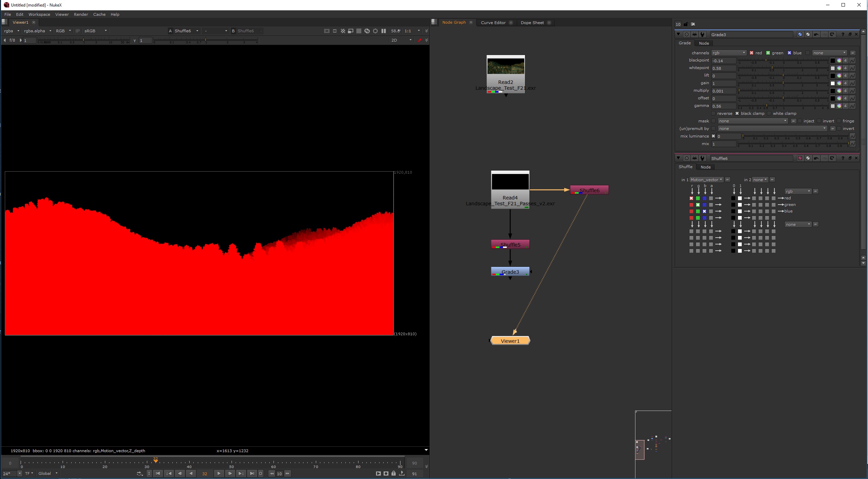Image resolution: width=868 pixels, height=479 pixels.
Task: Jump to first frame in the timeline
Action: pyautogui.click(x=158, y=473)
